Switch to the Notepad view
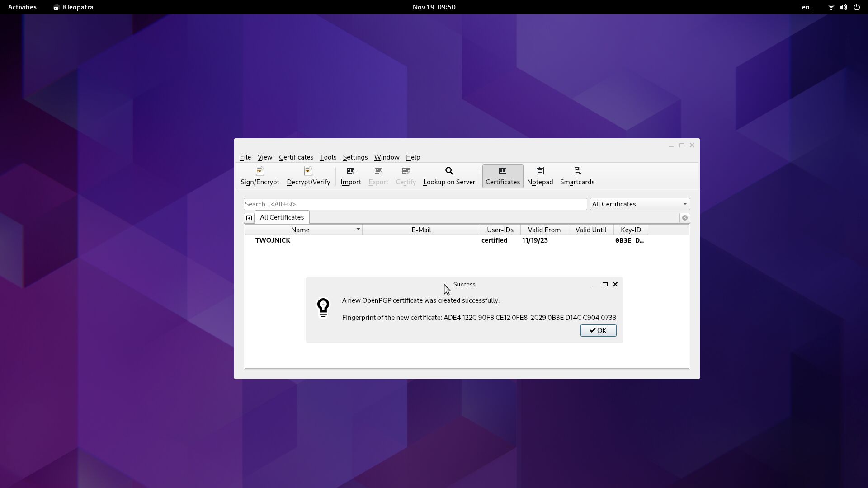Screen dimensions: 868x488 (540, 176)
